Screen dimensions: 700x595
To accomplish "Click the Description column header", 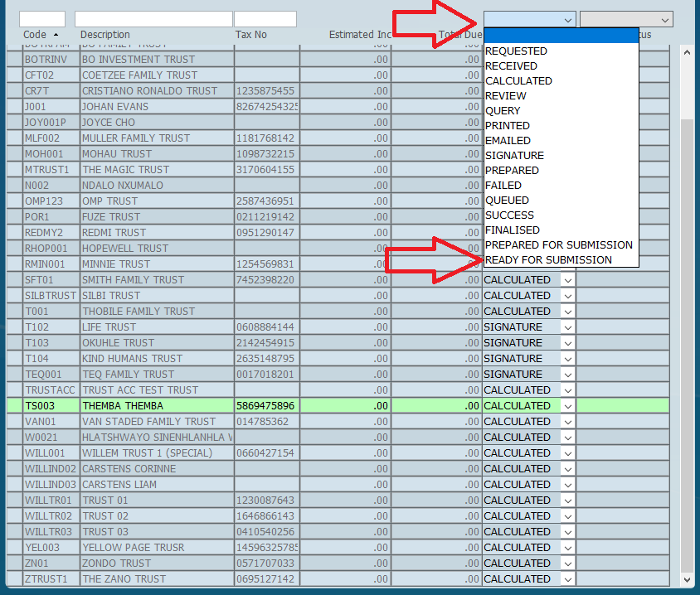I will coord(105,35).
